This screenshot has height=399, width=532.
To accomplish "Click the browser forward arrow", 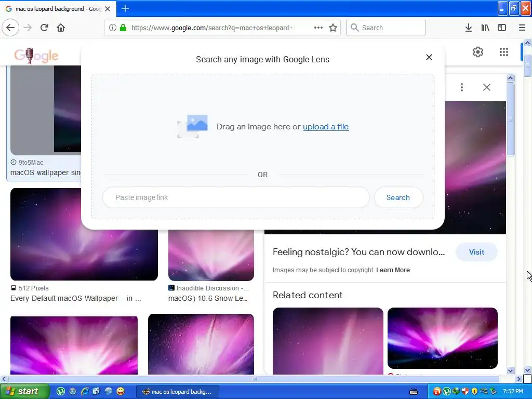I will click(28, 28).
